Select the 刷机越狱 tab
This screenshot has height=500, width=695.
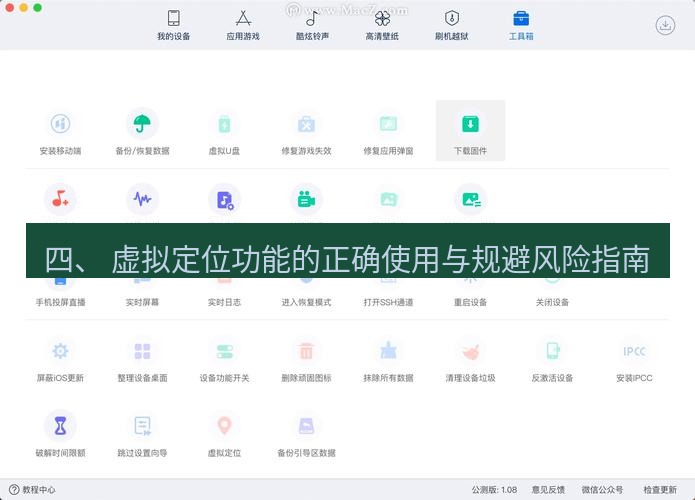(x=452, y=25)
